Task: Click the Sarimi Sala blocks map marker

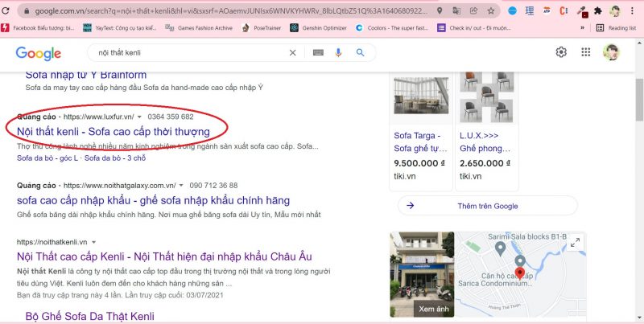Action: click(x=500, y=248)
